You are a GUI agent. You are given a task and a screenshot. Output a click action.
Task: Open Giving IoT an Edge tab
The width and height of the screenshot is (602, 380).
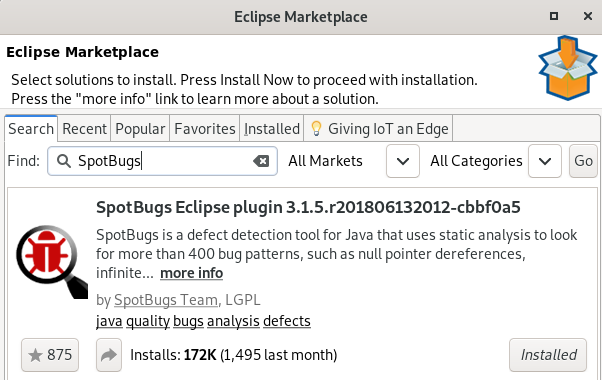point(378,129)
